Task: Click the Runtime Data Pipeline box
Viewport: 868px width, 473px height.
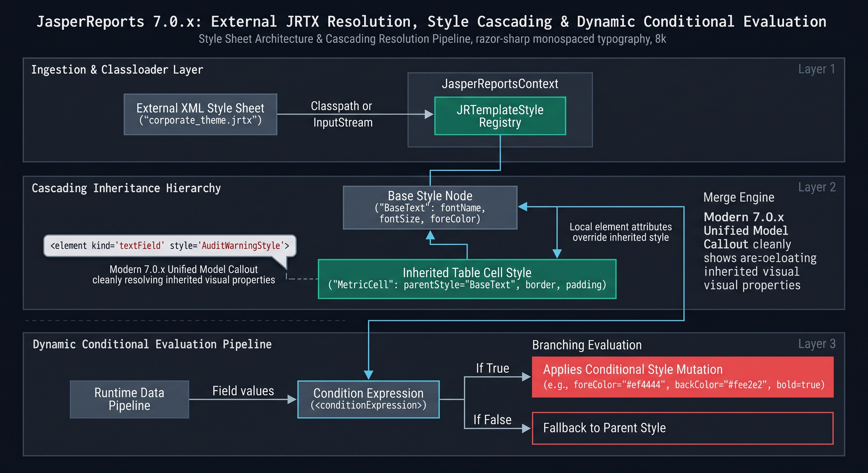Action: click(129, 399)
